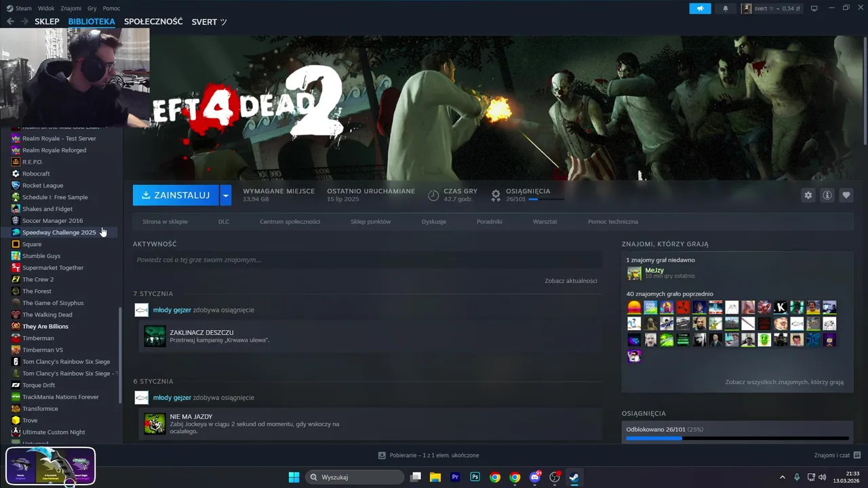Click the ZAINSTALUJ button
This screenshot has height=488, width=868.
coord(176,195)
